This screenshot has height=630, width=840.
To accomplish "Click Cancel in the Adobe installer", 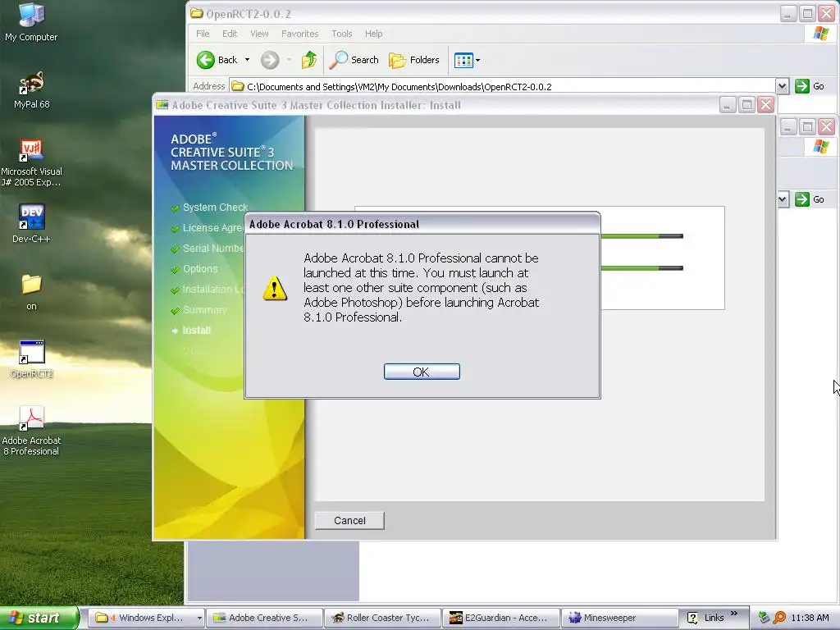I will point(349,520).
